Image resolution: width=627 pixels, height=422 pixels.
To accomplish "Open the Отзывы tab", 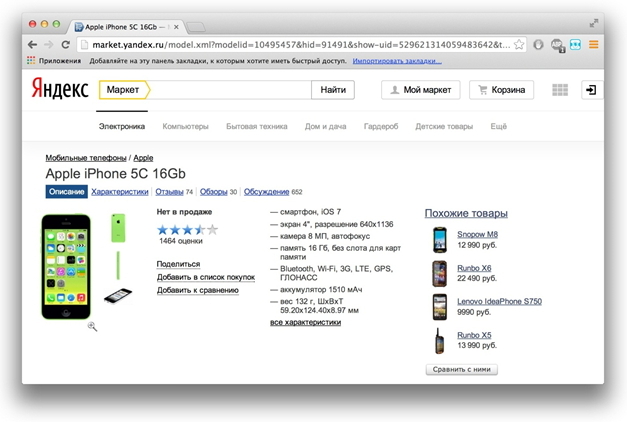I will (x=169, y=191).
